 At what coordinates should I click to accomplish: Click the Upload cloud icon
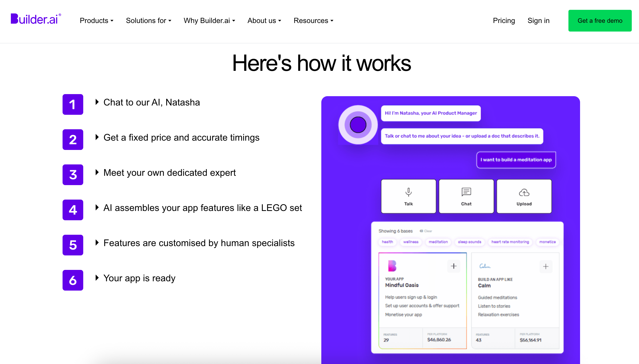(x=524, y=193)
